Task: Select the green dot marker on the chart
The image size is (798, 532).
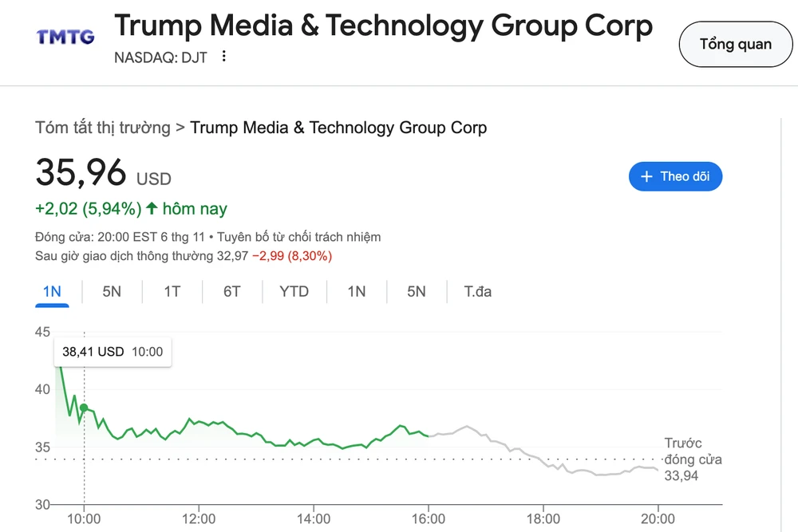Action: pos(83,408)
